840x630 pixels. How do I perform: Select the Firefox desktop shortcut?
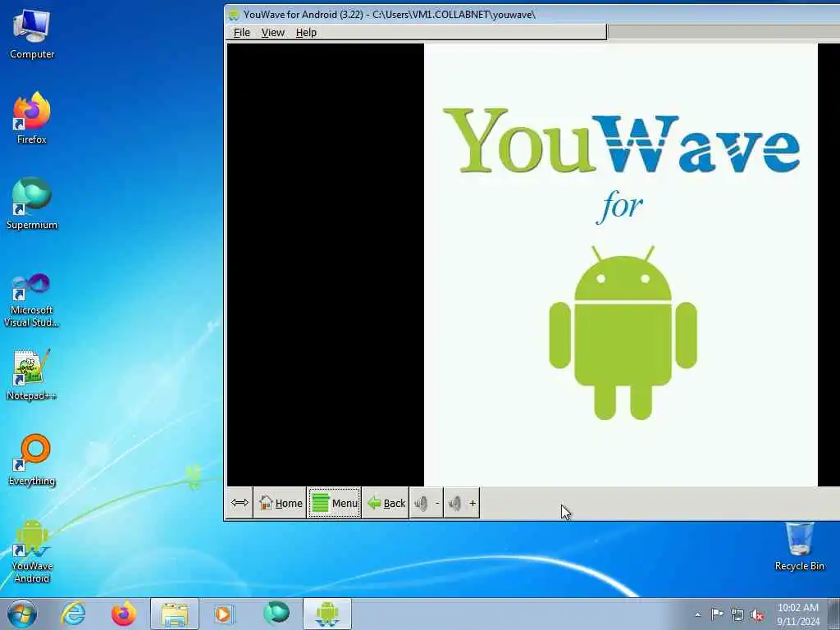point(32,118)
